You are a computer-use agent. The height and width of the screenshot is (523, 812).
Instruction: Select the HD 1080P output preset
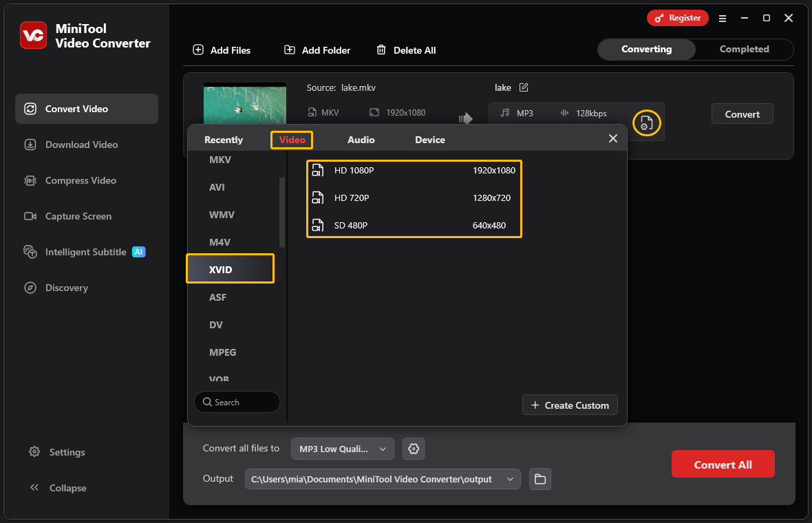click(x=414, y=170)
